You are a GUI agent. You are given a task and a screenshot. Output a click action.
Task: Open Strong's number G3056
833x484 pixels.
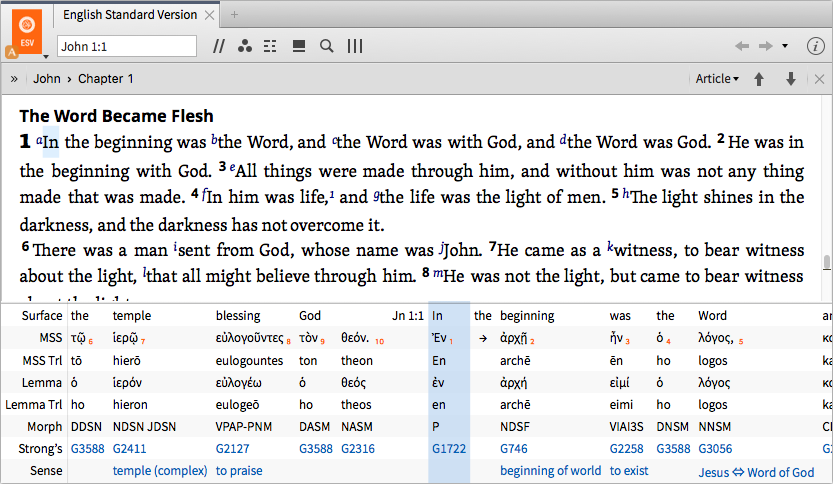715,449
